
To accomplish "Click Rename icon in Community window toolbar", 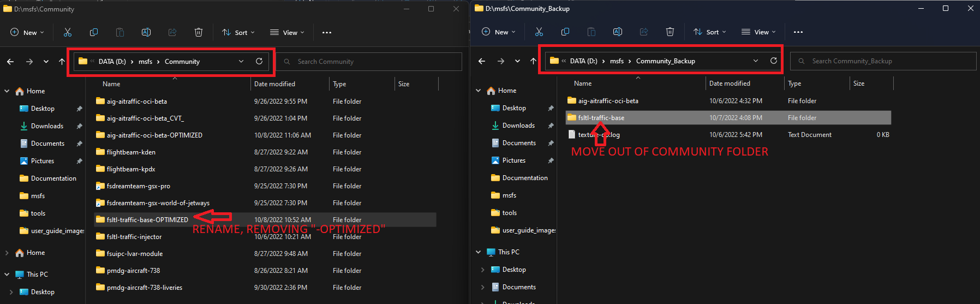I will point(146,33).
